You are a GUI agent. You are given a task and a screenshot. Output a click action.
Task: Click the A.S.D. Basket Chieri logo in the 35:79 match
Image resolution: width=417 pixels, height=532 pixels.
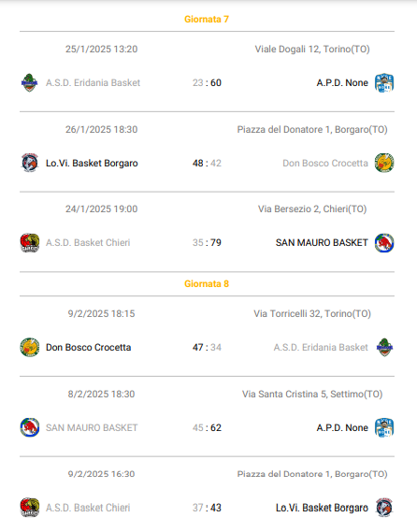pos(30,242)
